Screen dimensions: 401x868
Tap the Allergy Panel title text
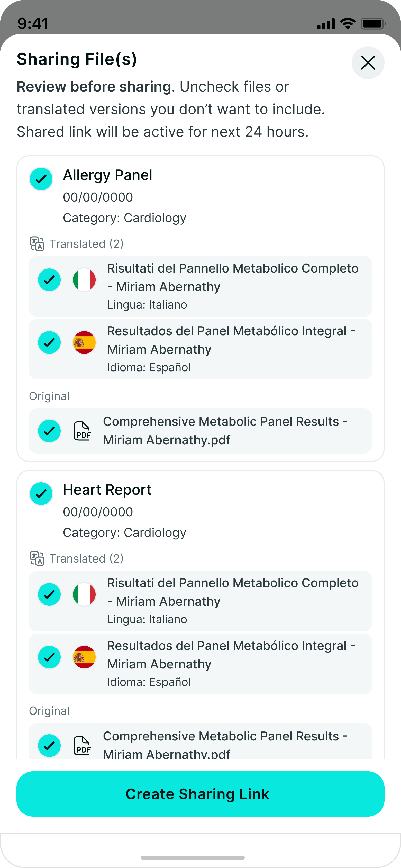coord(107,175)
